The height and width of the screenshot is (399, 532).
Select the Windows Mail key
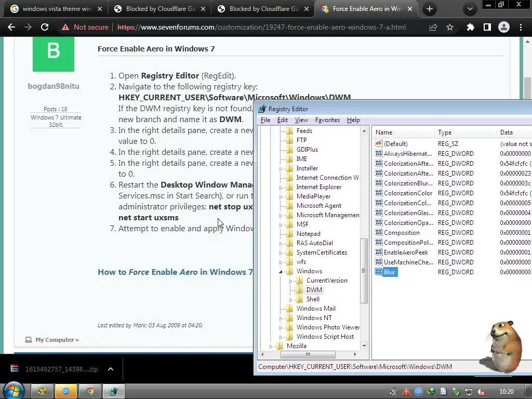point(316,309)
